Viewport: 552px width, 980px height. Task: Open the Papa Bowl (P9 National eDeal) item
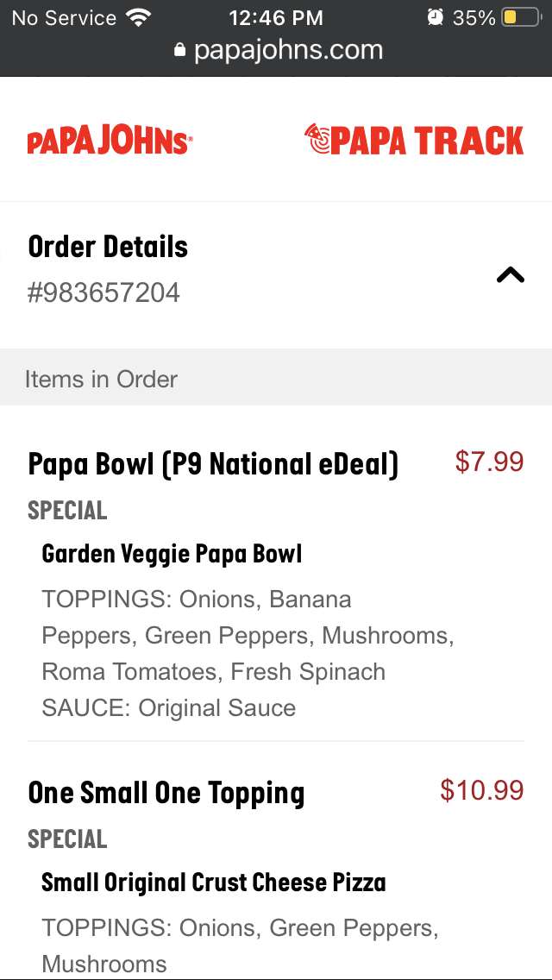[x=213, y=463]
